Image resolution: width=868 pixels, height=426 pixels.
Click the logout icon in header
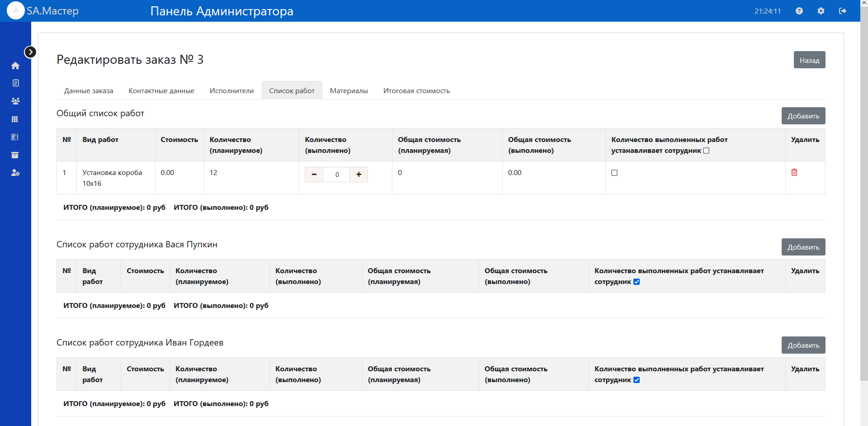click(843, 11)
